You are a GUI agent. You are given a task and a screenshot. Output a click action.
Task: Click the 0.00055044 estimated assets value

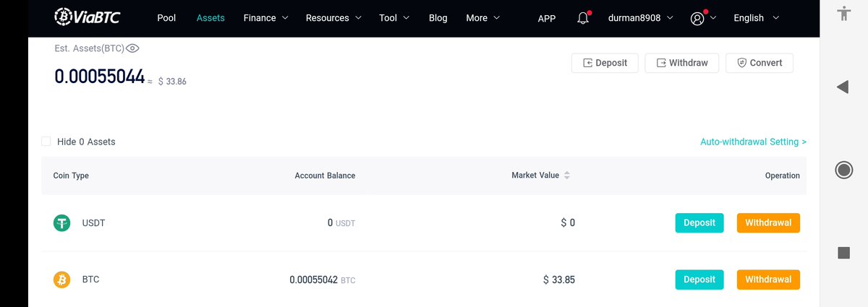click(x=100, y=77)
